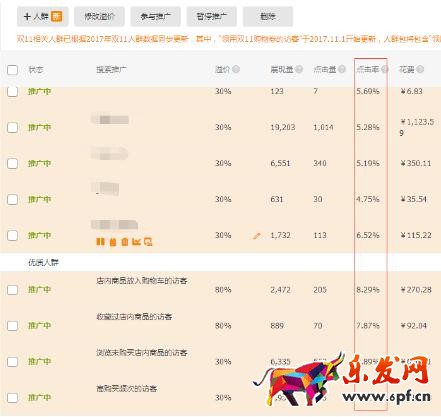Click the second edit icon in row actions
Image resolution: width=441 pixels, height=417 pixels.
tap(113, 242)
